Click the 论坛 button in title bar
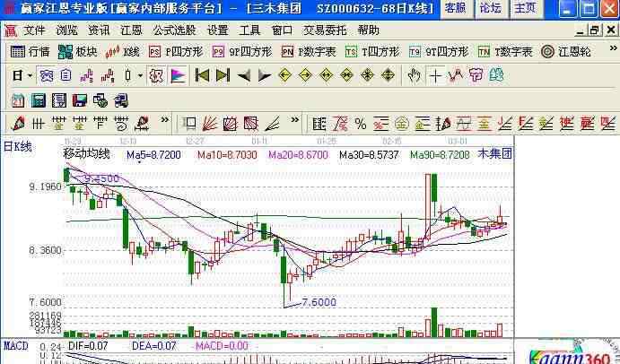The image size is (620, 364). tap(490, 8)
